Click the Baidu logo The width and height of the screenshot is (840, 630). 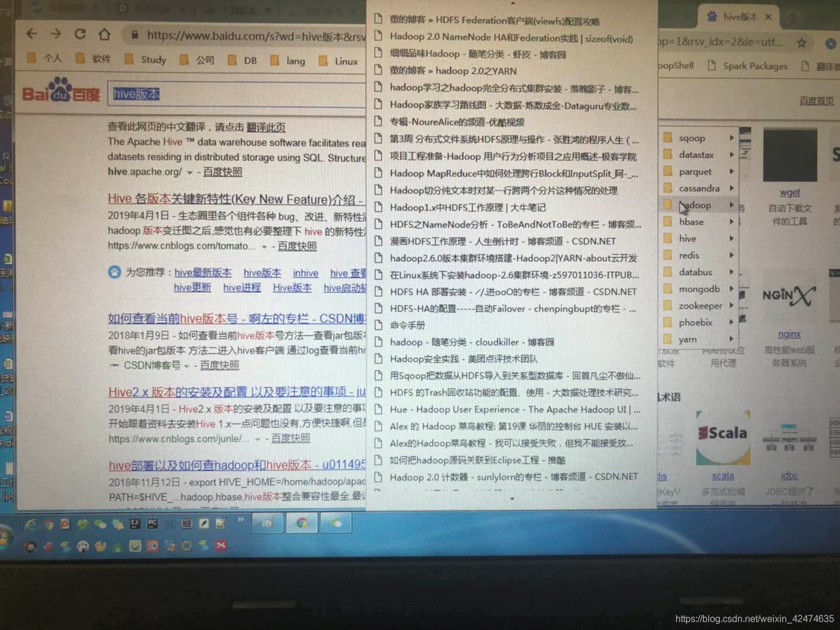[x=61, y=91]
